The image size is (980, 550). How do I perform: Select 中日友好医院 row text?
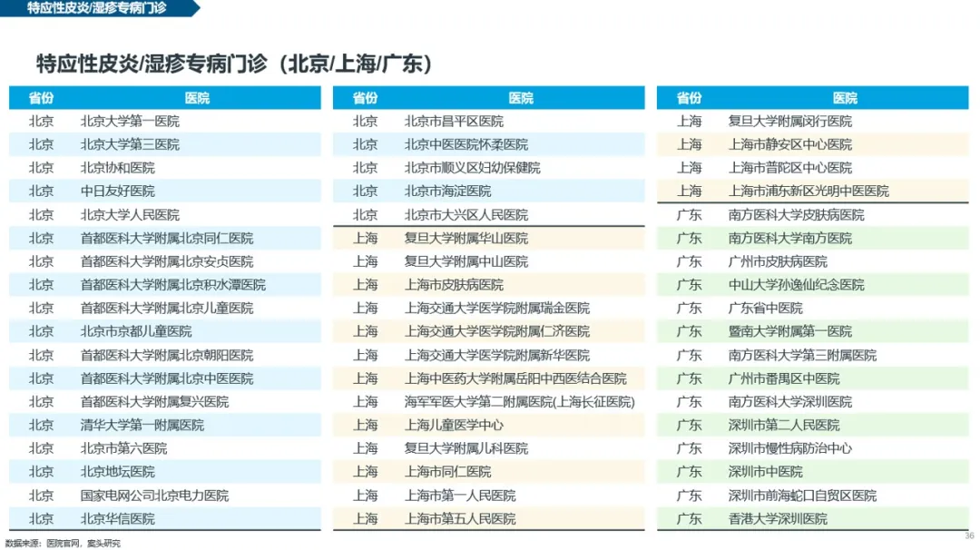(117, 192)
